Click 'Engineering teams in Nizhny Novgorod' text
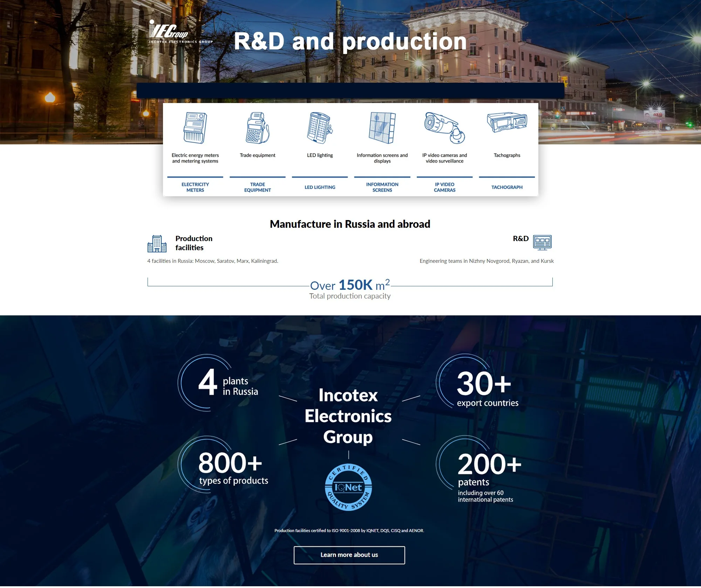The image size is (701, 588). [x=486, y=261]
